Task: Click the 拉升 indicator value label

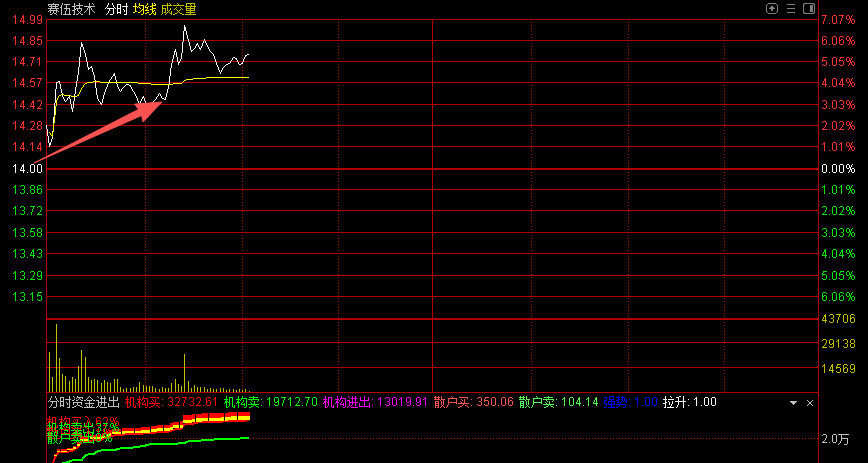Action: pyautogui.click(x=690, y=402)
